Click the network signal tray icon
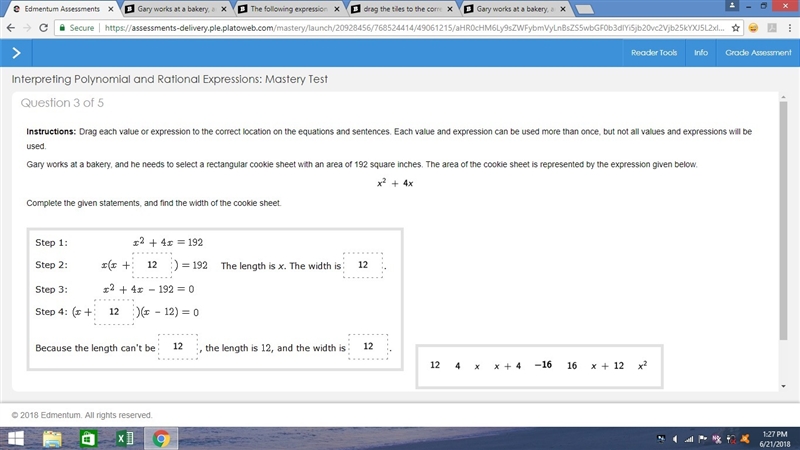This screenshot has height=450, width=800. [689, 439]
